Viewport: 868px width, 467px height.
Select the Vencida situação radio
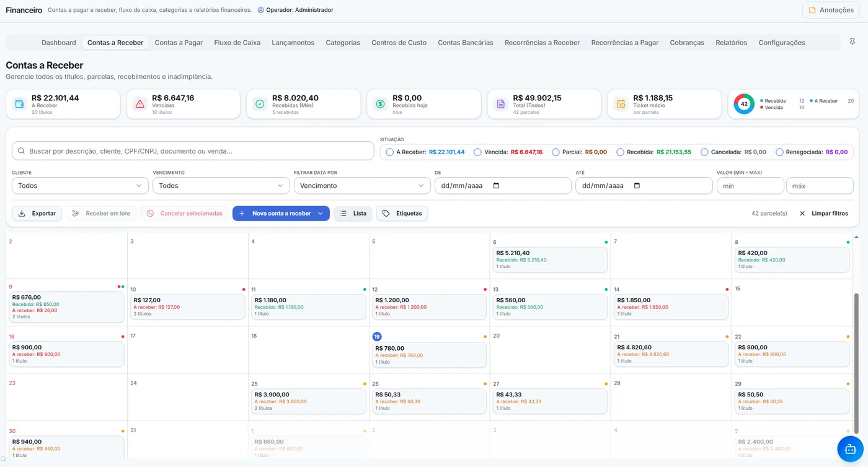(x=477, y=152)
